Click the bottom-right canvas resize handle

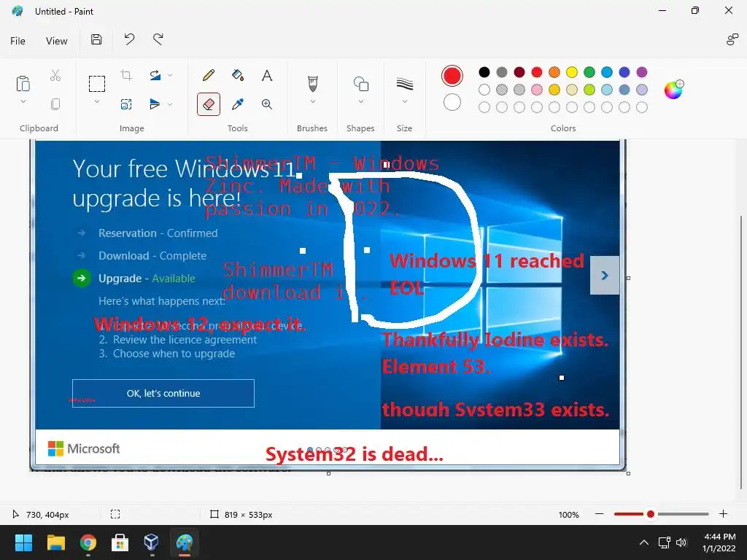click(x=628, y=473)
